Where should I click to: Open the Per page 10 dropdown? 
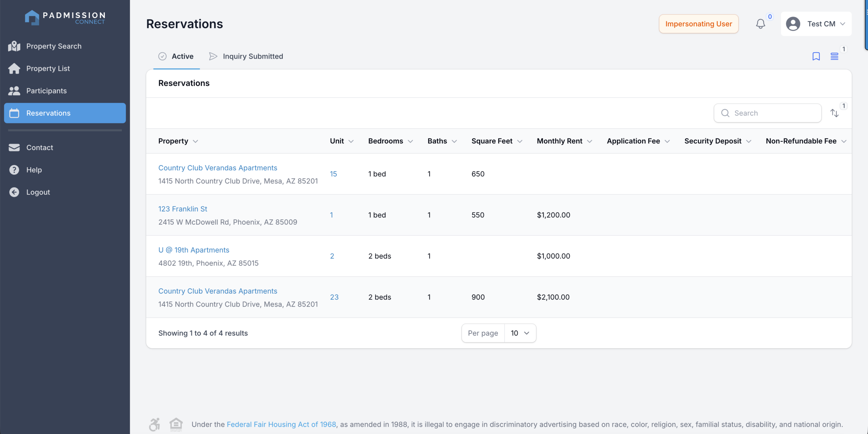click(520, 333)
